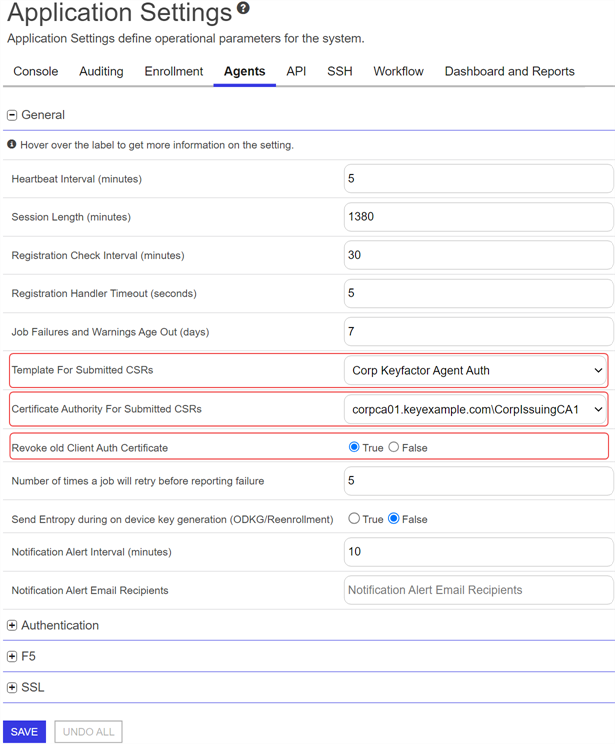This screenshot has height=744, width=615.
Task: Open the SSH tab
Action: point(340,72)
